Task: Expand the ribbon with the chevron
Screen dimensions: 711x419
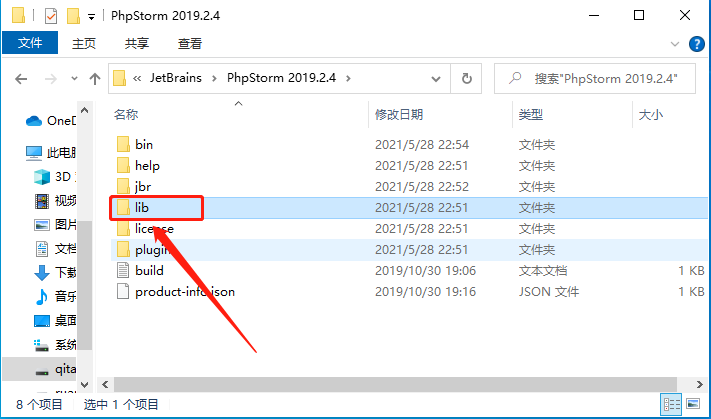Action: click(675, 44)
